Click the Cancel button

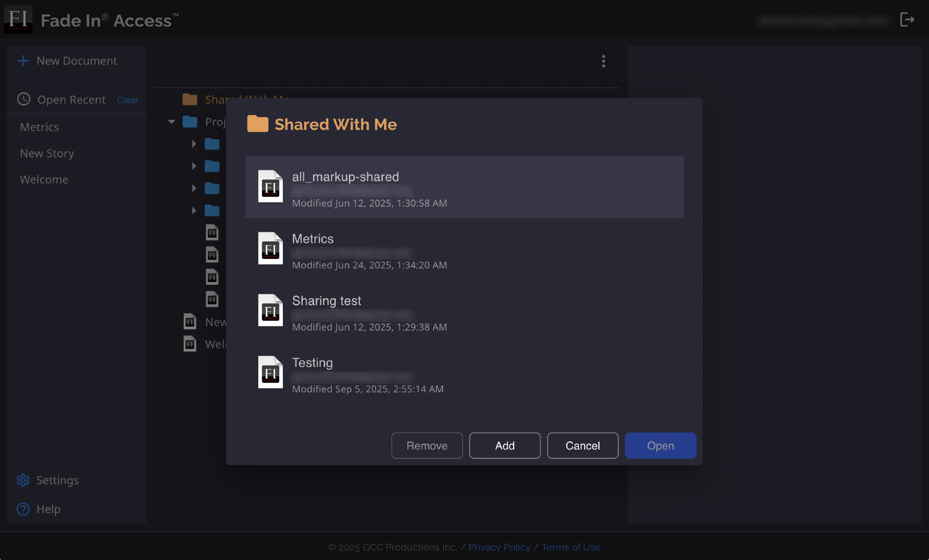tap(582, 446)
